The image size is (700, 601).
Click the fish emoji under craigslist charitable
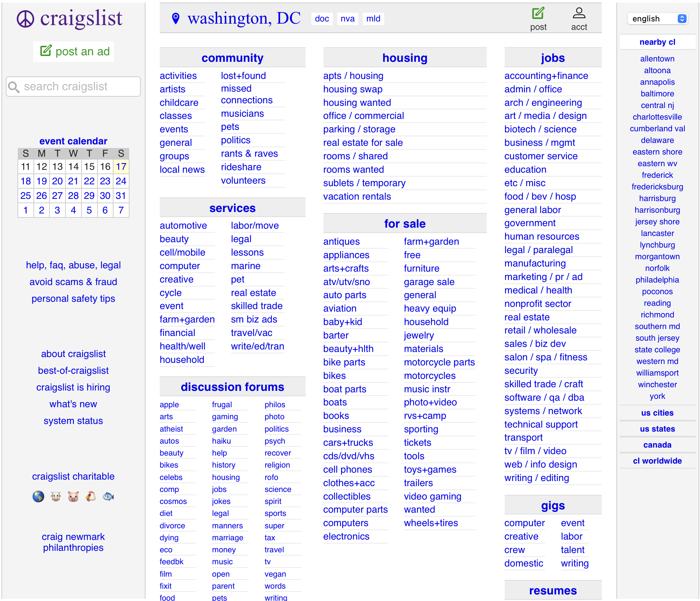click(x=108, y=496)
